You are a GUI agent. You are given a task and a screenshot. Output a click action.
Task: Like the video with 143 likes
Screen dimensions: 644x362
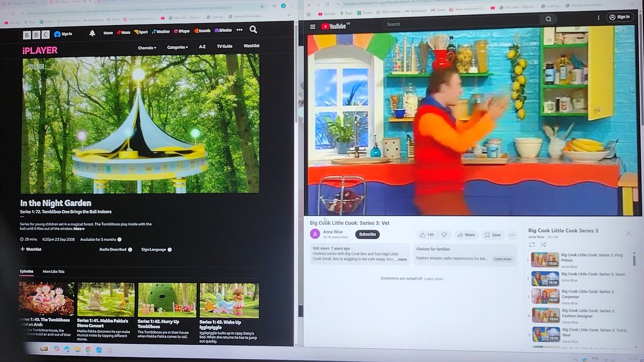tap(426, 235)
